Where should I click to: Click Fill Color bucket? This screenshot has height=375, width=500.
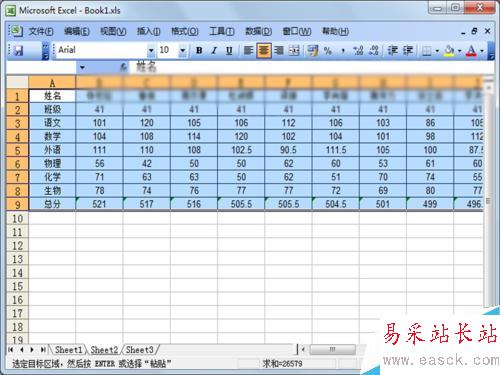[x=449, y=51]
